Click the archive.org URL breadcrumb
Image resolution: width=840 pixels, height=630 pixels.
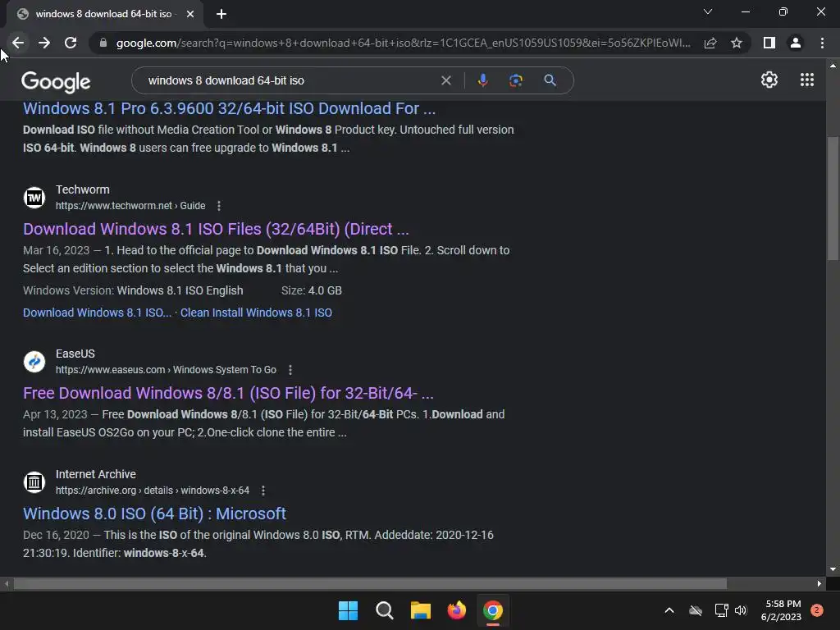[152, 491]
